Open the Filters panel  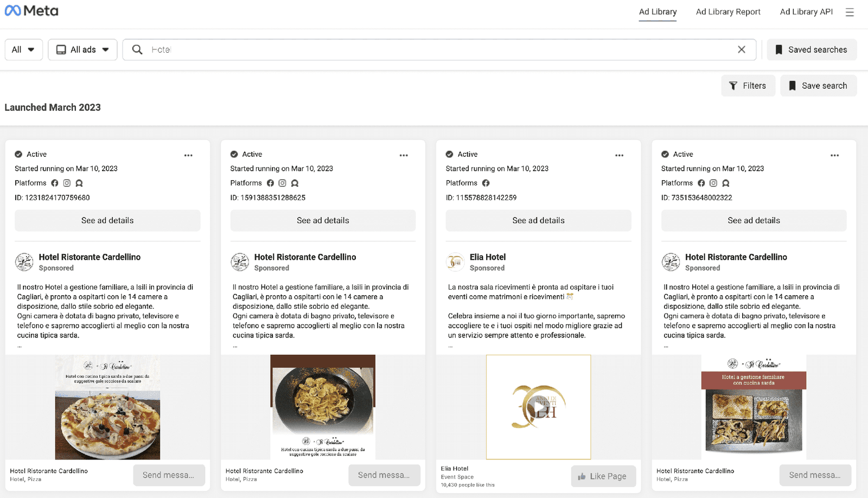coord(748,86)
